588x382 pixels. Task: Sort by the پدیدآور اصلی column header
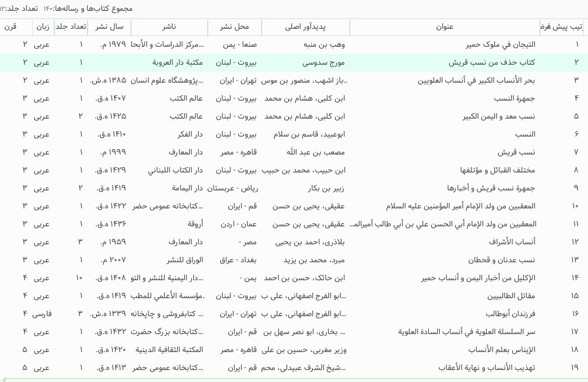(x=305, y=27)
